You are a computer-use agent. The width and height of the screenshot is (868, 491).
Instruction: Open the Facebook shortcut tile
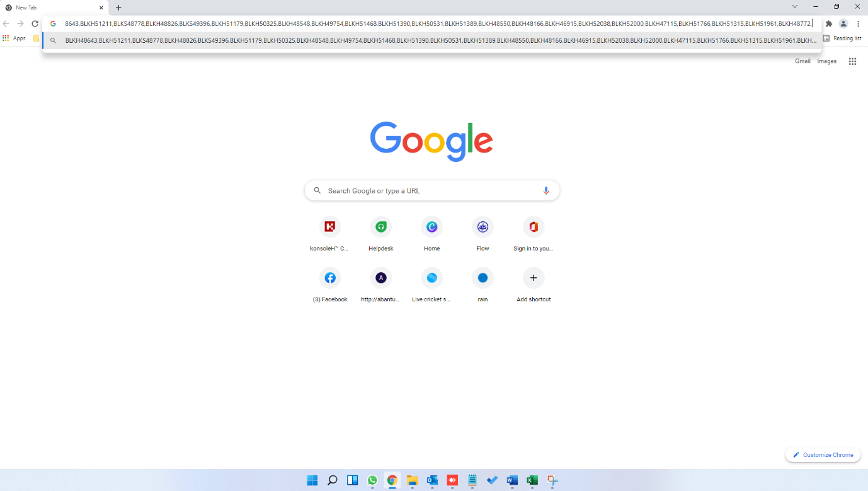329,284
